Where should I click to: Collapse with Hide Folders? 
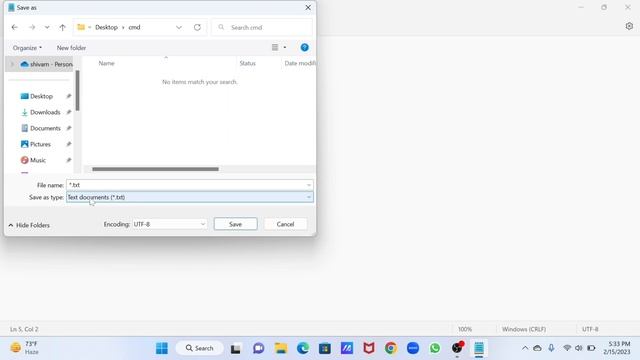(x=29, y=225)
